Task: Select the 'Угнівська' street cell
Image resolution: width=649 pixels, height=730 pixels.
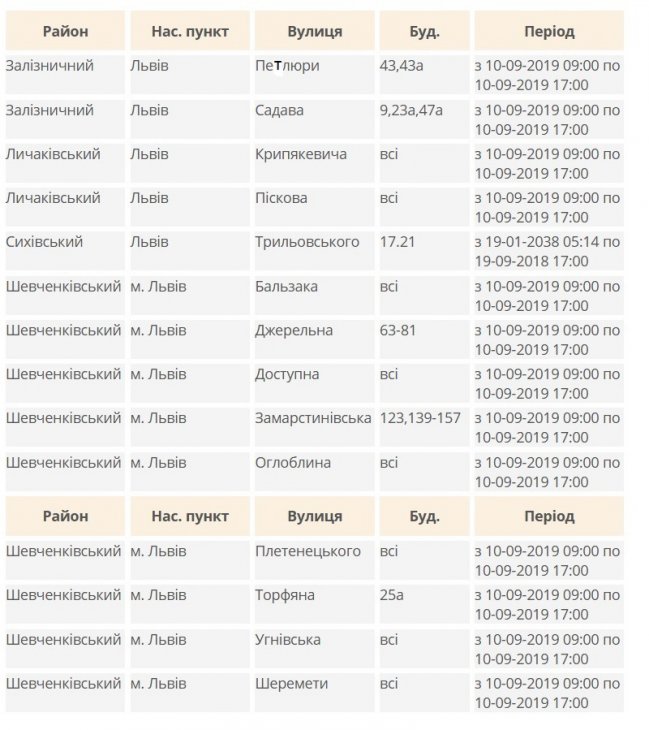Action: [x=288, y=639]
